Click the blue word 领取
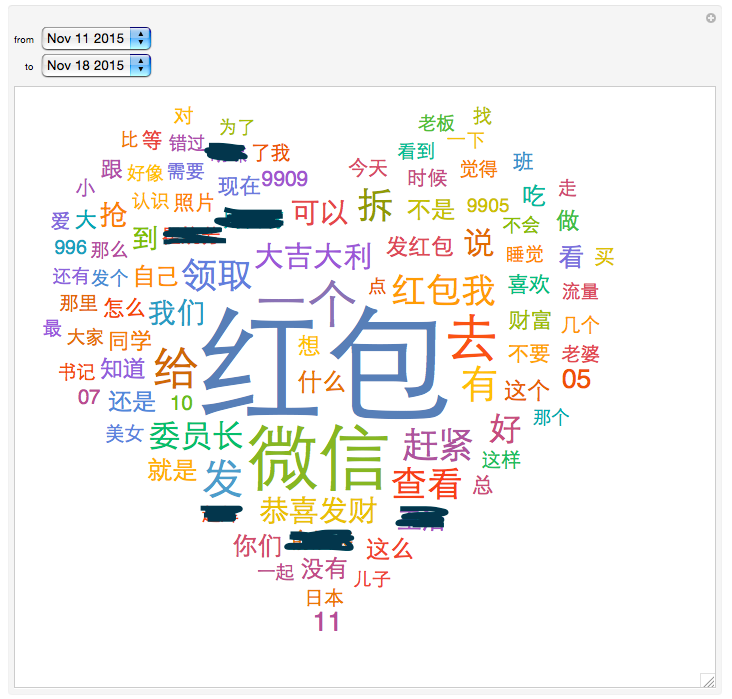This screenshot has height=699, width=732. (x=217, y=275)
